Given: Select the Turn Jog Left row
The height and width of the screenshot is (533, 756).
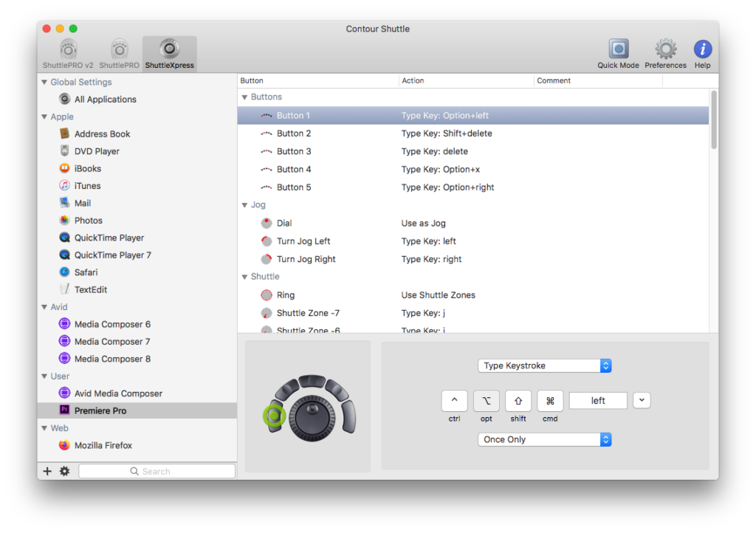Looking at the screenshot, I should [473, 241].
